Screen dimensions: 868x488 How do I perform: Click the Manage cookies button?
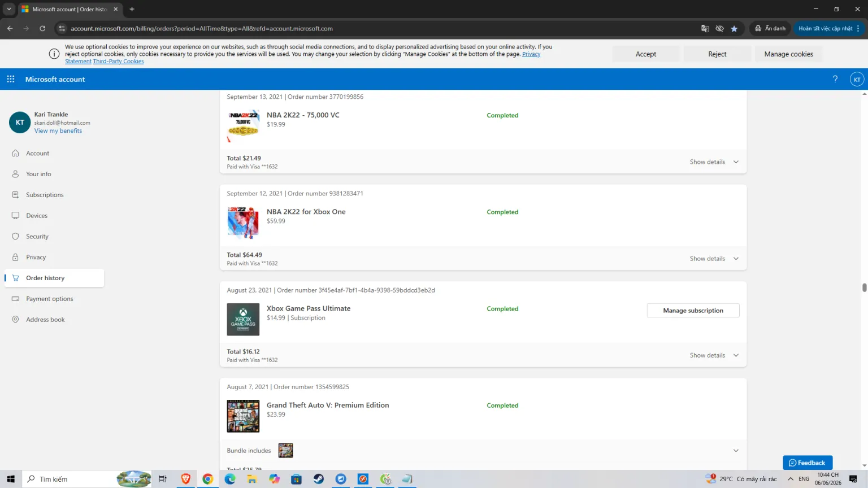click(x=788, y=54)
